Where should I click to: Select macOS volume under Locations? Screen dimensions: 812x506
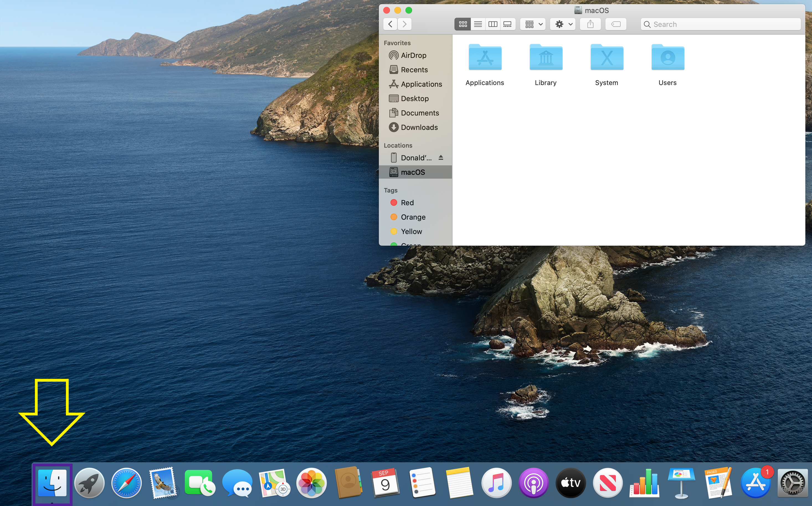[x=415, y=172]
